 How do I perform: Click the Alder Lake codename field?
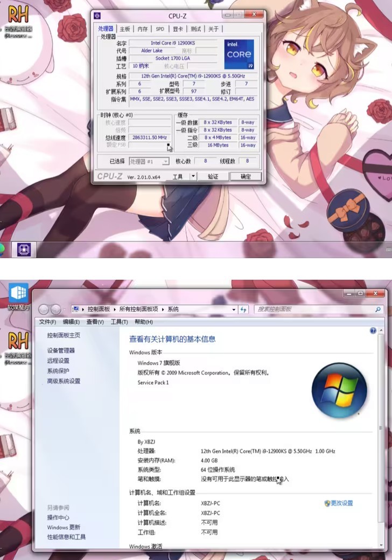[x=152, y=51]
